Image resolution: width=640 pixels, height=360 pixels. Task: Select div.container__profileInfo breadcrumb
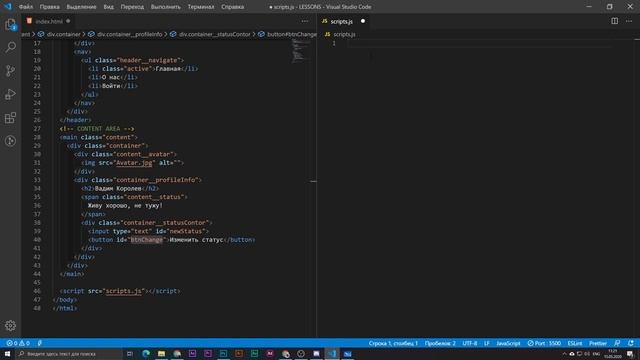(129, 35)
